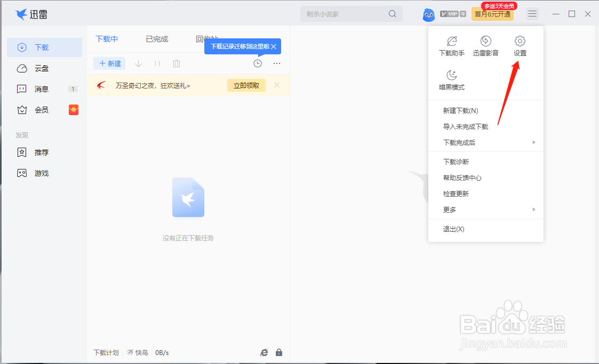The image size is (599, 364).
Task: Open 下载 in the sidebar
Action: coord(45,47)
